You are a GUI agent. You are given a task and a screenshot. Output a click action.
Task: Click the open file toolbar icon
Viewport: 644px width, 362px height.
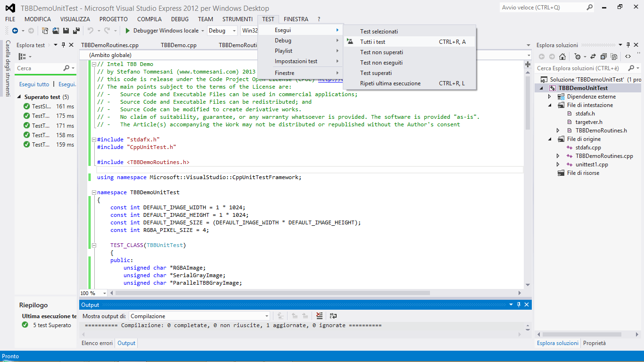point(56,31)
